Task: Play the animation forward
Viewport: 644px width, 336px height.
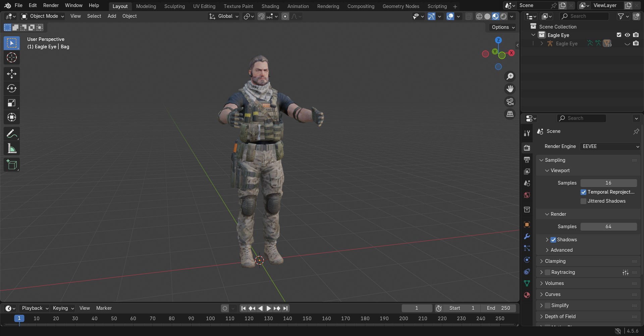Action: pos(269,308)
